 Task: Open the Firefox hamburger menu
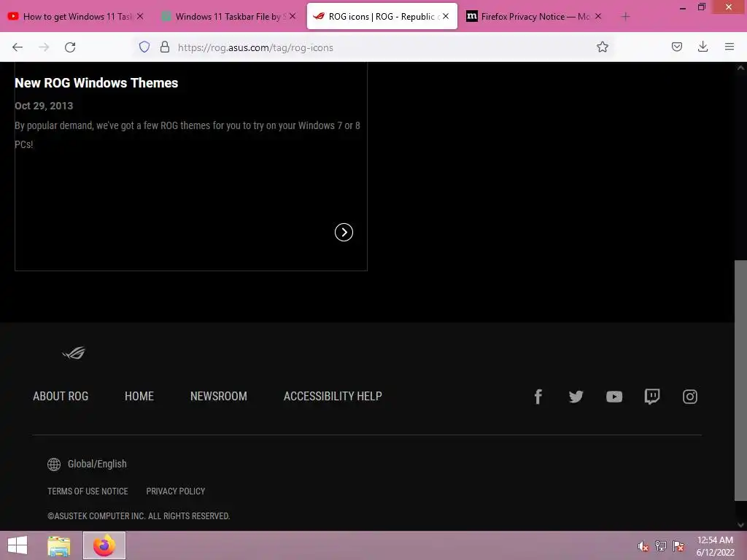(x=729, y=47)
